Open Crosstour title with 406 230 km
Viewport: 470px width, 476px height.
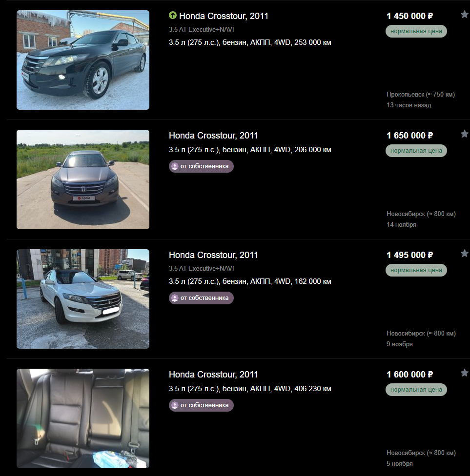click(x=213, y=374)
